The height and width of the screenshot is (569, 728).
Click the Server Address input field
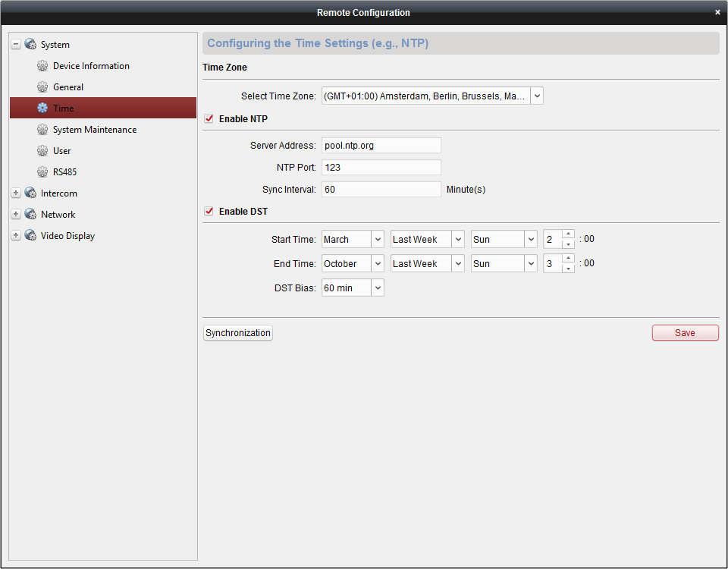381,146
